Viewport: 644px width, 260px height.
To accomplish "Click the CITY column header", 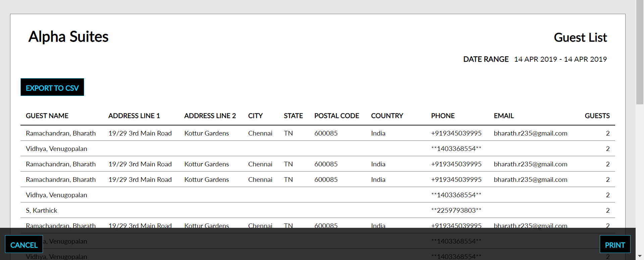I will coord(255,116).
